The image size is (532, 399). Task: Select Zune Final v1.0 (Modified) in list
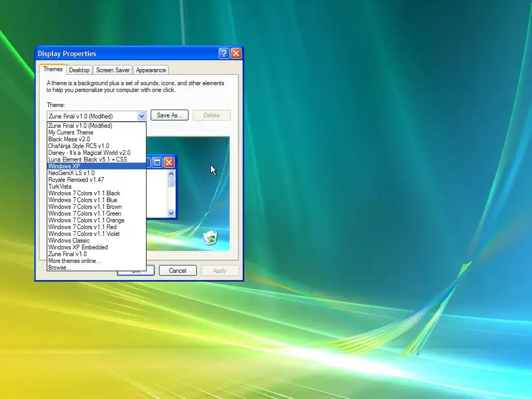[96, 126]
